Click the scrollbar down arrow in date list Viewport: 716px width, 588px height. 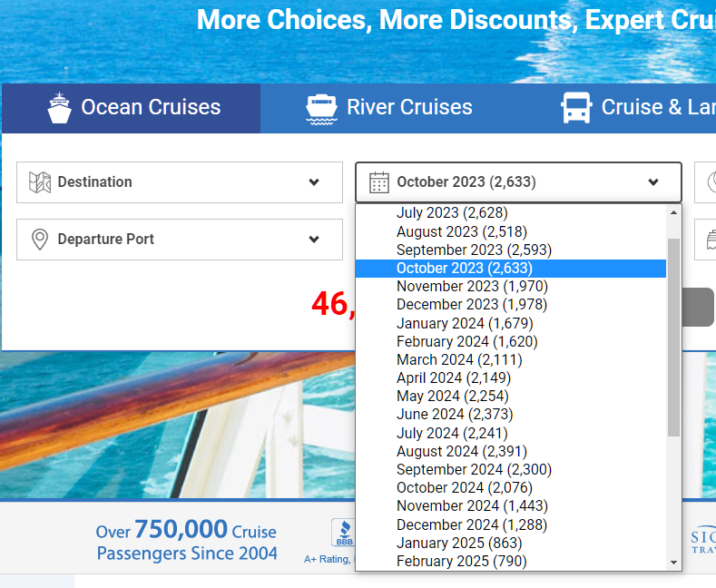[x=673, y=563]
